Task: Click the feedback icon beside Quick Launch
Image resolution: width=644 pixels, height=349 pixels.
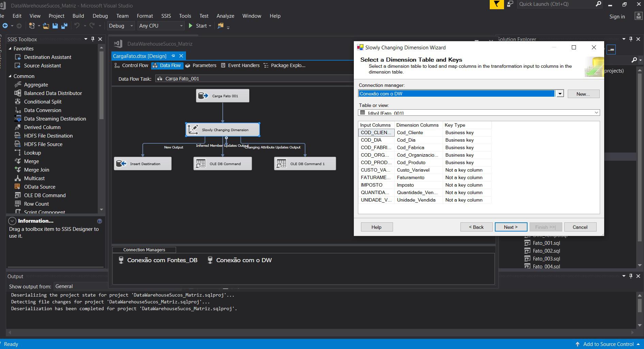Action: click(x=510, y=4)
